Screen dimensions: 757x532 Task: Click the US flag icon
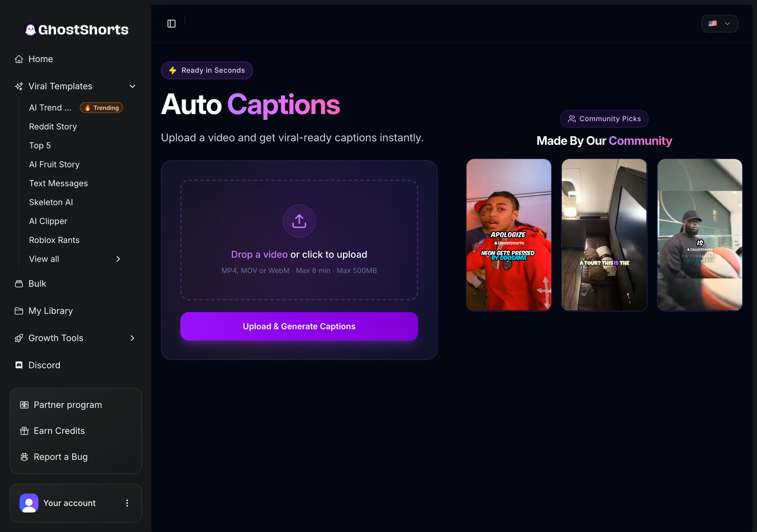pyautogui.click(x=713, y=24)
